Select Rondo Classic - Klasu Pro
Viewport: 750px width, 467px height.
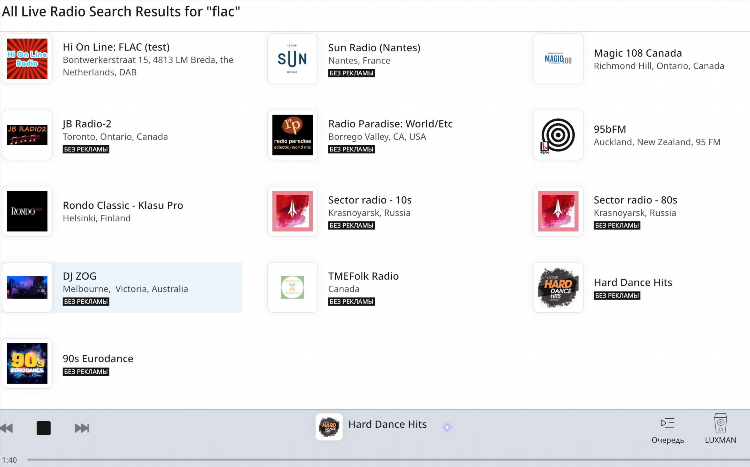[x=122, y=211]
